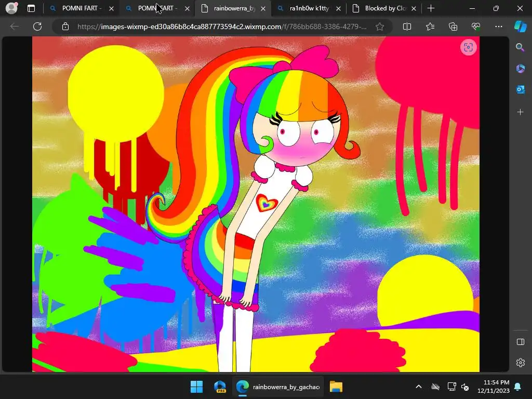
Task: Click the muted volume tray icon
Action: pyautogui.click(x=465, y=387)
